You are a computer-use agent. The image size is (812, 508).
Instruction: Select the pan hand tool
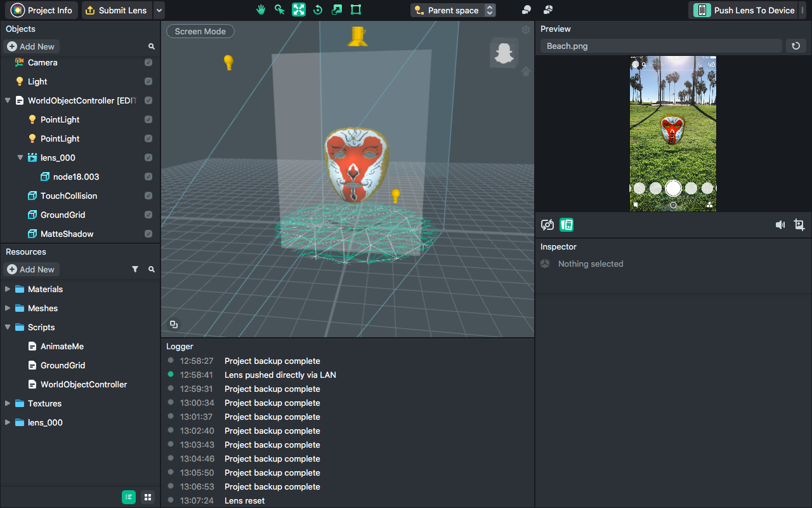260,10
